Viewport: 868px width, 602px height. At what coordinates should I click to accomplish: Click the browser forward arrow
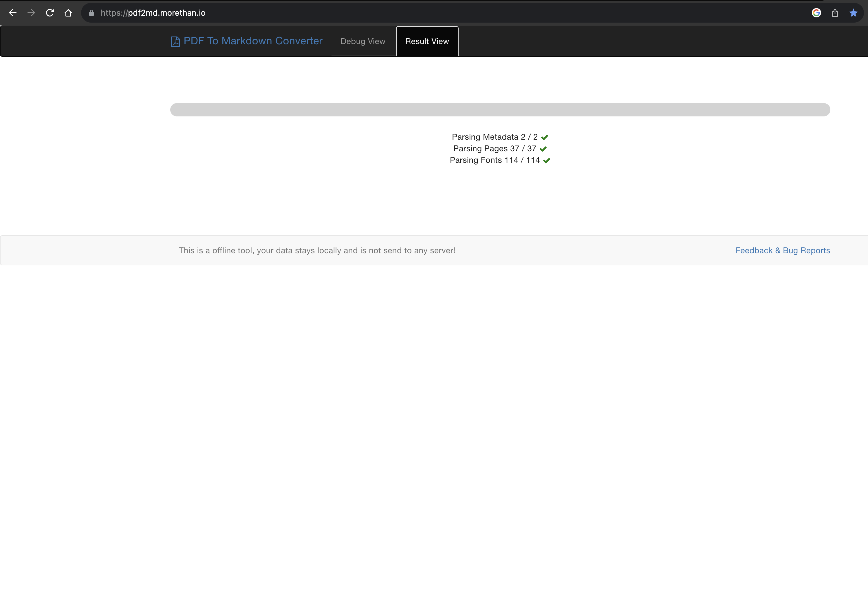tap(31, 12)
